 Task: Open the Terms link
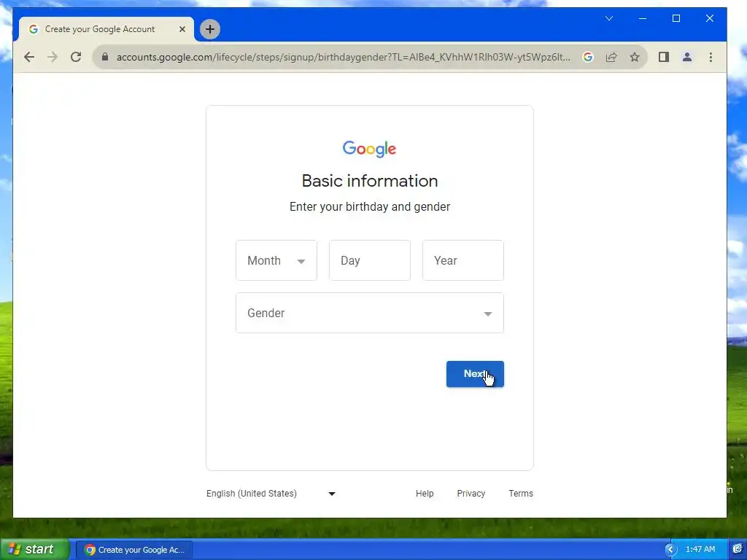[521, 494]
